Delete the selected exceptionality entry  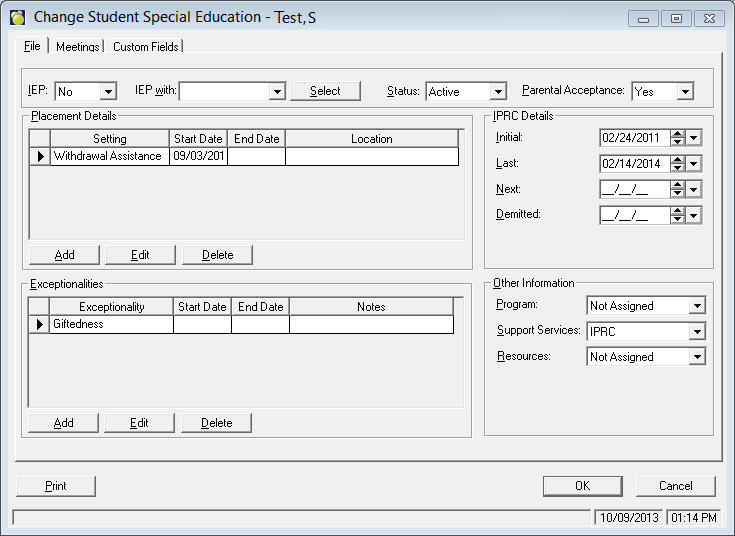pos(217,423)
